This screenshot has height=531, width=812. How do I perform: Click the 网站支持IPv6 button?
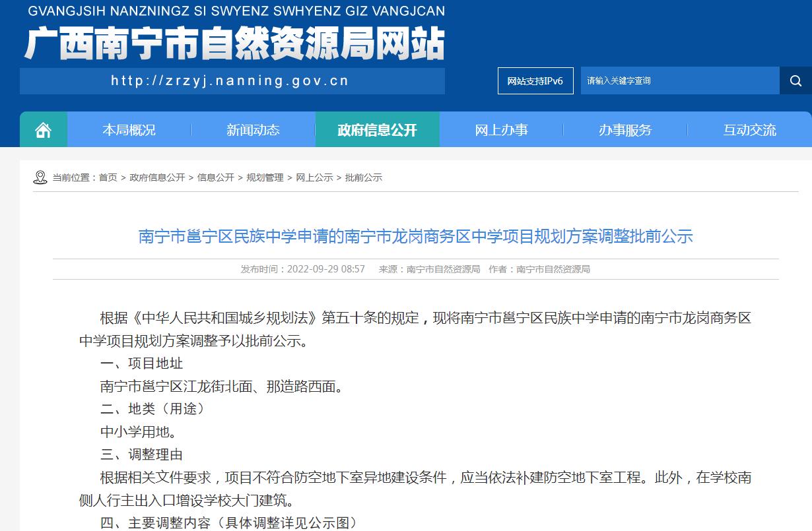tap(535, 80)
